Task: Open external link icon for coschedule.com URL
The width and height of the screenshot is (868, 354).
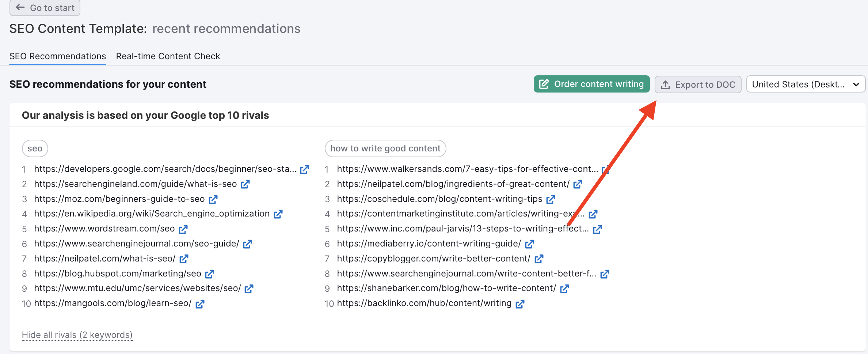Action: coord(551,199)
